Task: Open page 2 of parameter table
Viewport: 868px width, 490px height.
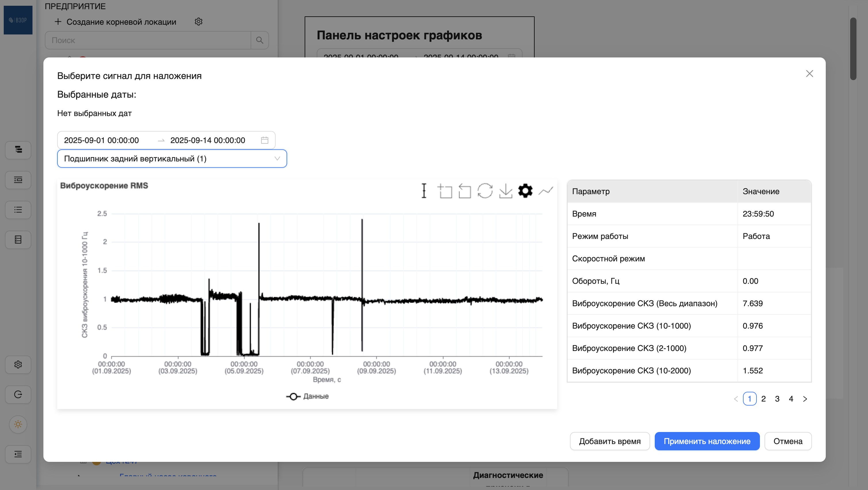Action: pos(763,399)
